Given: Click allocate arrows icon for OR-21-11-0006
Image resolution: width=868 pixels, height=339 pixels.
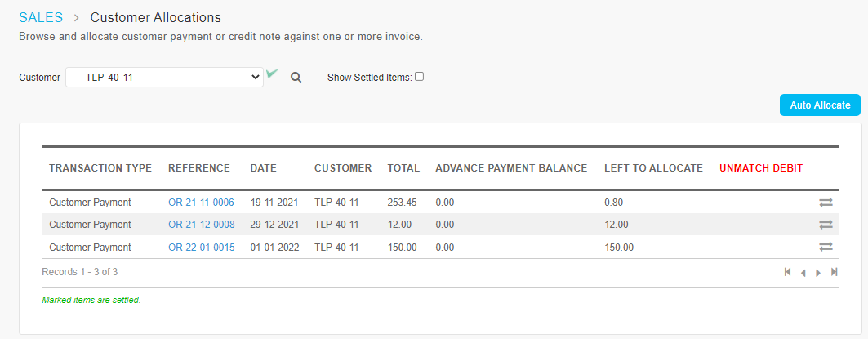Looking at the screenshot, I should point(826,203).
